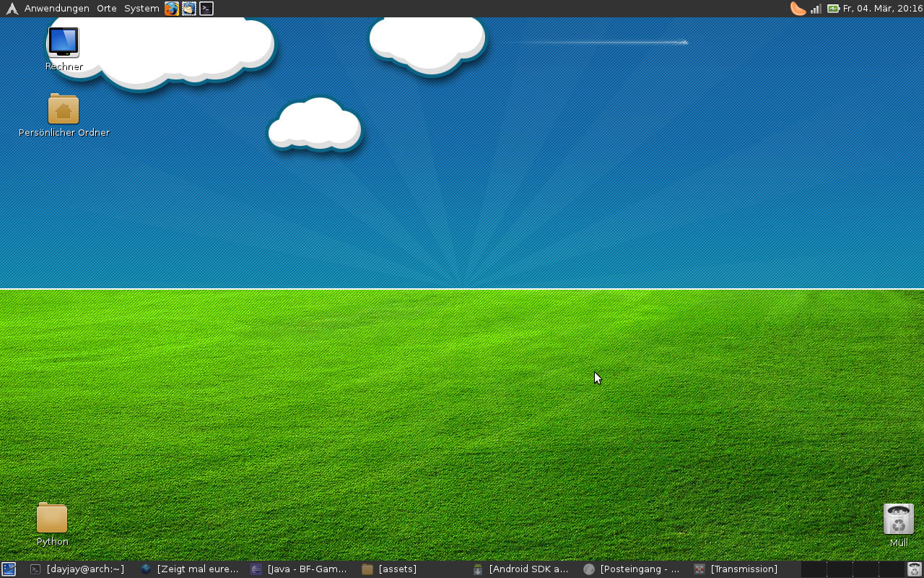Click the Clementine orange tray icon
The width and height of the screenshot is (924, 578).
(x=798, y=9)
